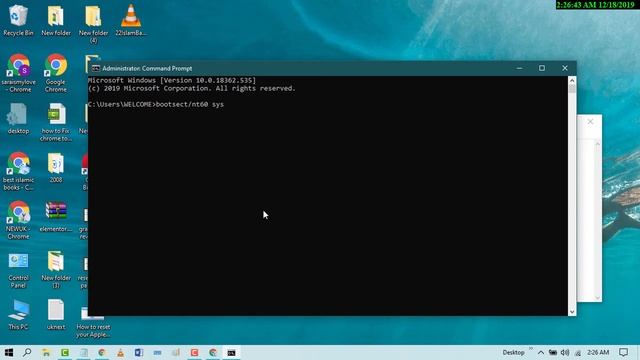Select the 'elementor...' WinRAR archive icon
The image size is (640, 360).
(56, 216)
